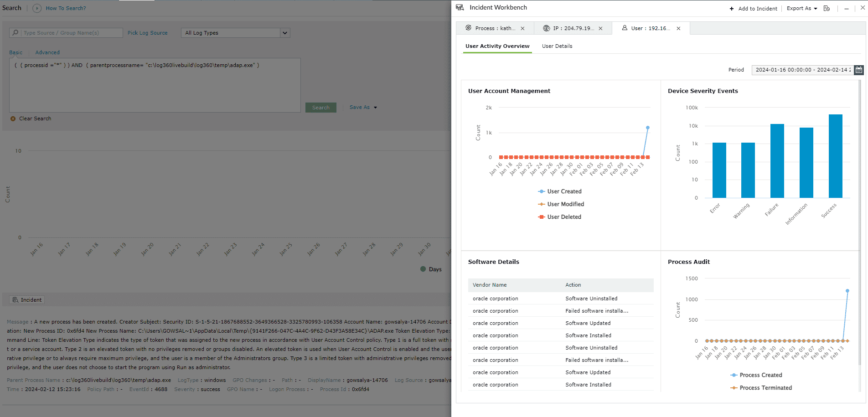Click the magnifier icon in log source field
The image size is (868, 417).
point(15,33)
